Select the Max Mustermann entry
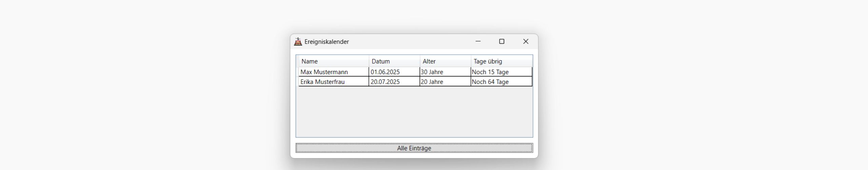868x170 pixels. coord(324,72)
